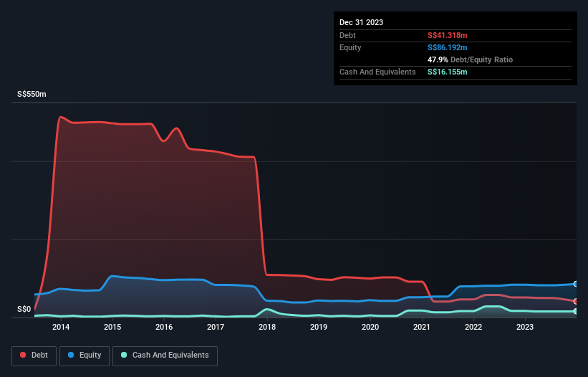The width and height of the screenshot is (588, 377).
Task: Click the 2023 x-axis label
Action: point(525,327)
